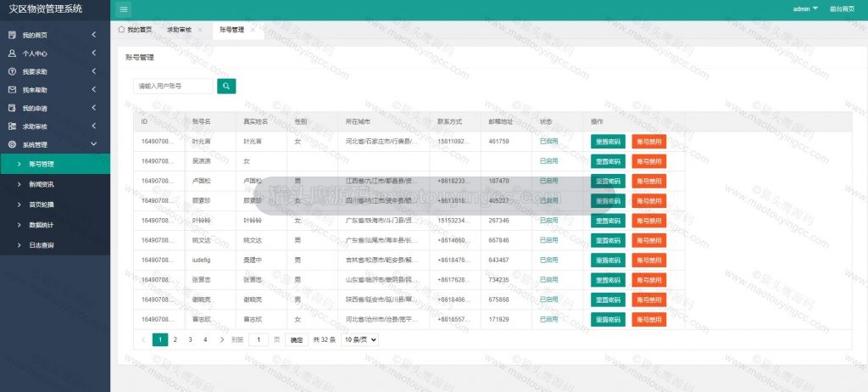Click 重置密码 for the 姚文达 row
Viewport: 868px width, 392px height.
coord(608,241)
